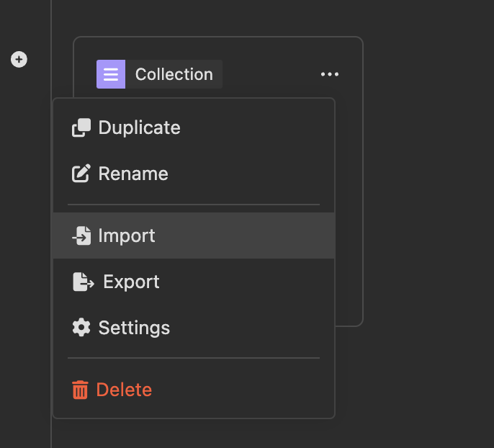Click the Rename pencil icon

[x=81, y=174]
